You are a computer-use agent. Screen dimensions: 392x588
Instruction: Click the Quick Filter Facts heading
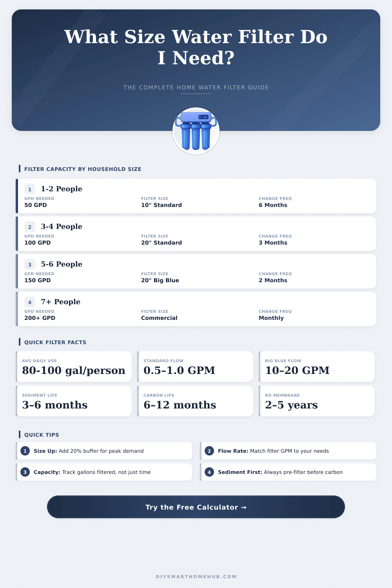[55, 342]
